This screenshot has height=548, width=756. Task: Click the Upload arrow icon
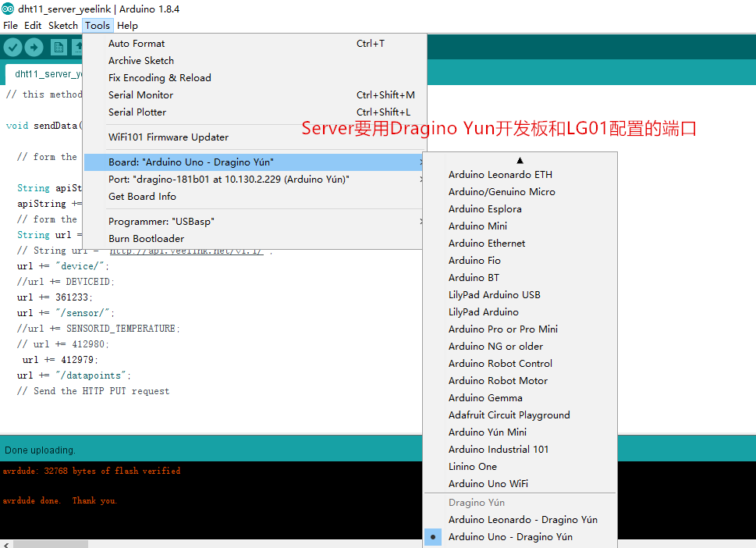tap(34, 48)
